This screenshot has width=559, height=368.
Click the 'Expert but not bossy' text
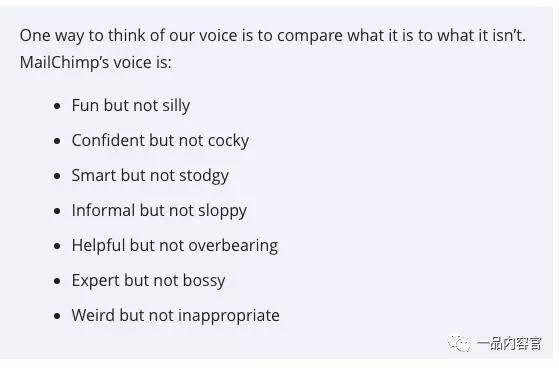click(148, 281)
